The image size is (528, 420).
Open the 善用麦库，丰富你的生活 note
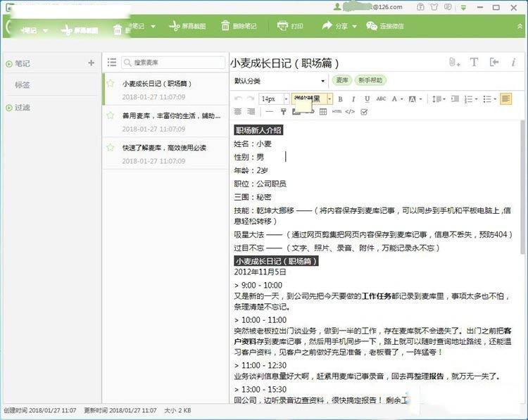coord(166,121)
